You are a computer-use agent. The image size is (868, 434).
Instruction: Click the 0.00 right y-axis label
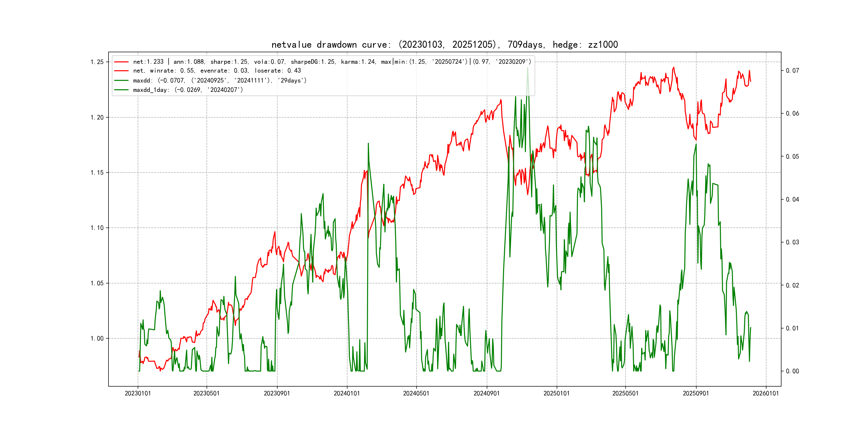point(792,371)
